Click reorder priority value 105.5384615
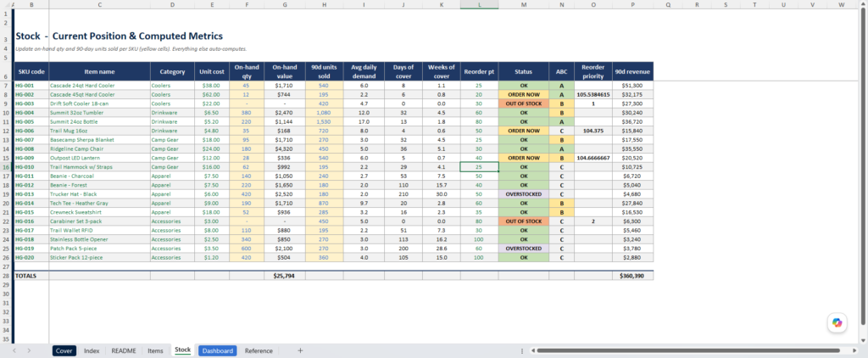Image resolution: width=868 pixels, height=358 pixels. point(593,95)
